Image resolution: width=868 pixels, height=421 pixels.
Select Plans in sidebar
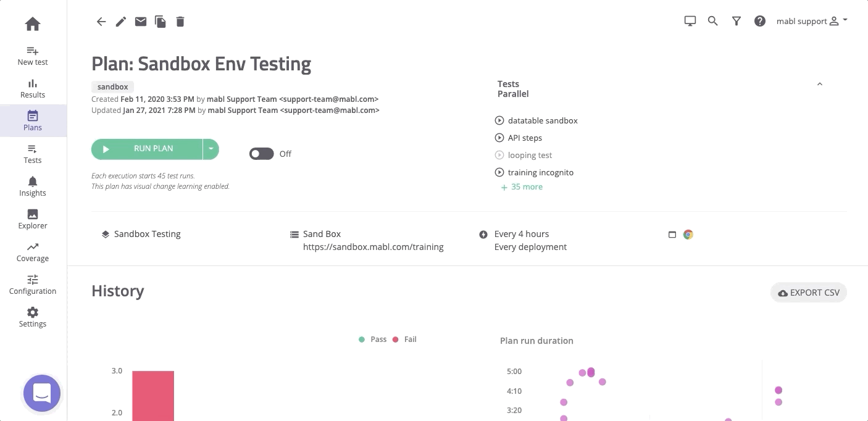(x=33, y=121)
